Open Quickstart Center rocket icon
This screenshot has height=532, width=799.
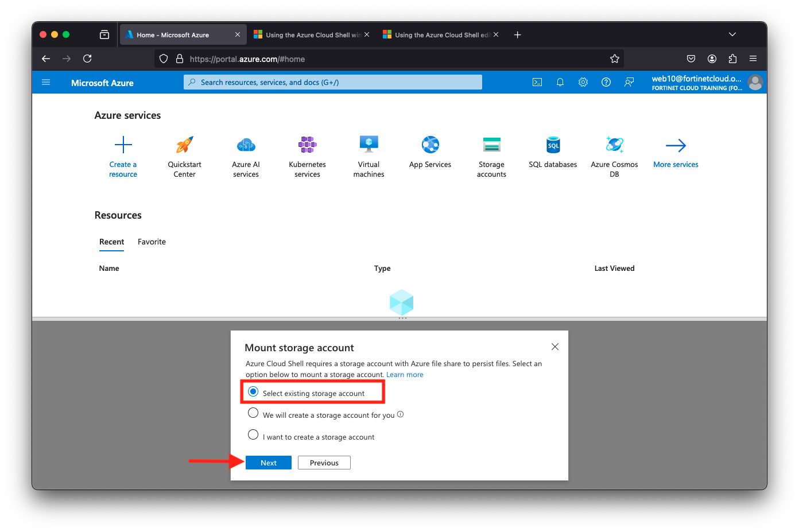point(185,145)
